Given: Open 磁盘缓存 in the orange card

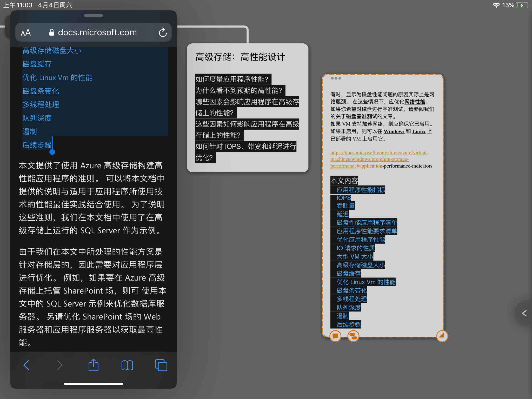Looking at the screenshot, I should click(349, 274).
